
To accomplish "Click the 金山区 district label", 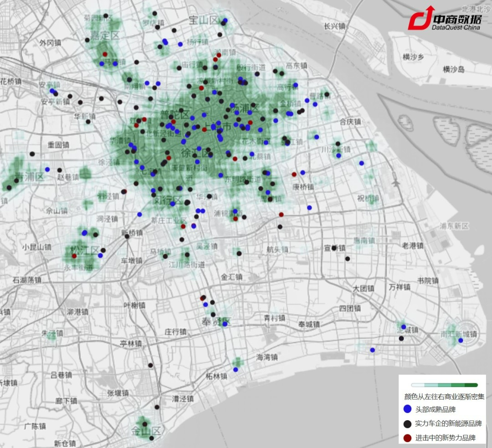I will pos(146,431).
